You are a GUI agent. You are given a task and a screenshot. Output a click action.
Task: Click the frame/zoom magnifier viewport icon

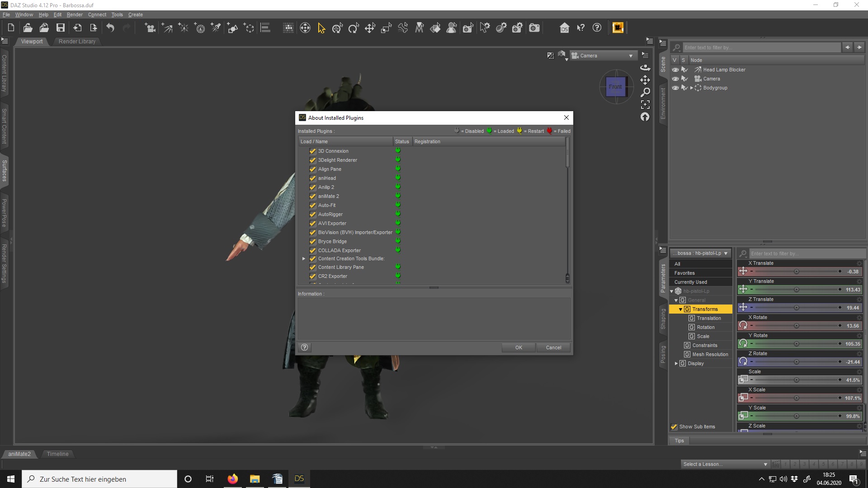coord(645,92)
